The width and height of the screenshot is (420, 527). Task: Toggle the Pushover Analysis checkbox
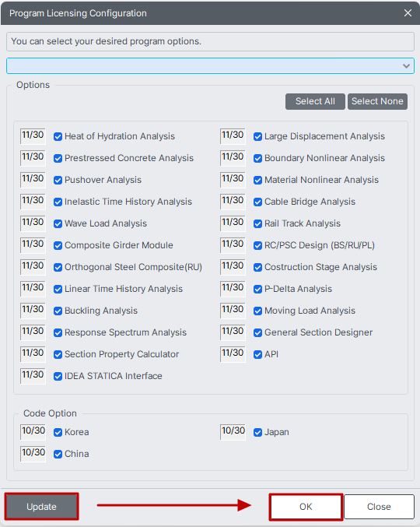(58, 180)
